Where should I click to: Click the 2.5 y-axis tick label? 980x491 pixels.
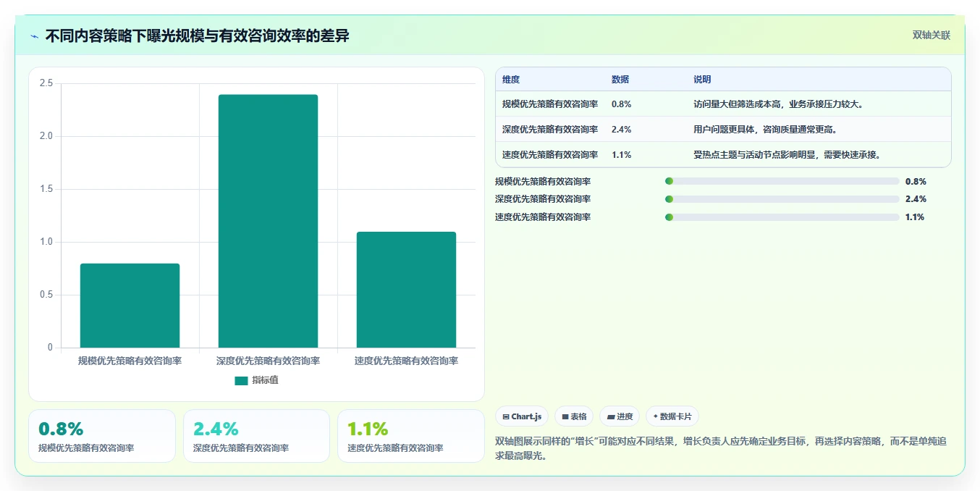click(x=46, y=83)
